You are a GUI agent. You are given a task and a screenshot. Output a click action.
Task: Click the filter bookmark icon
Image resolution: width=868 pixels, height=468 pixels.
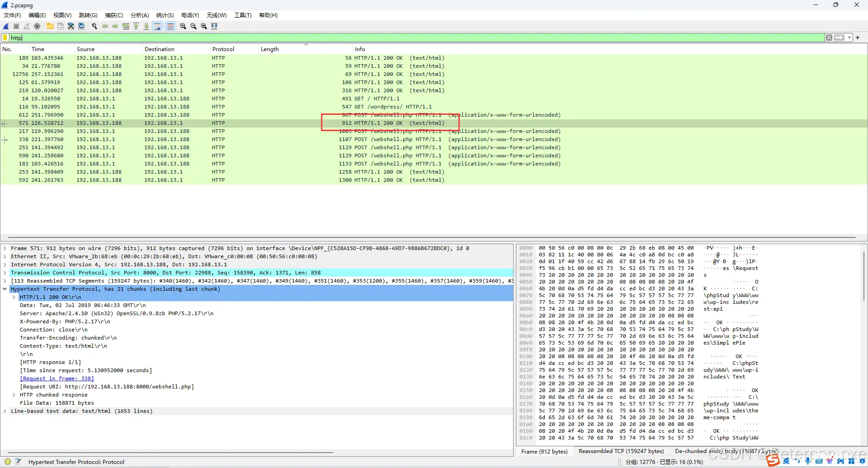coord(5,38)
